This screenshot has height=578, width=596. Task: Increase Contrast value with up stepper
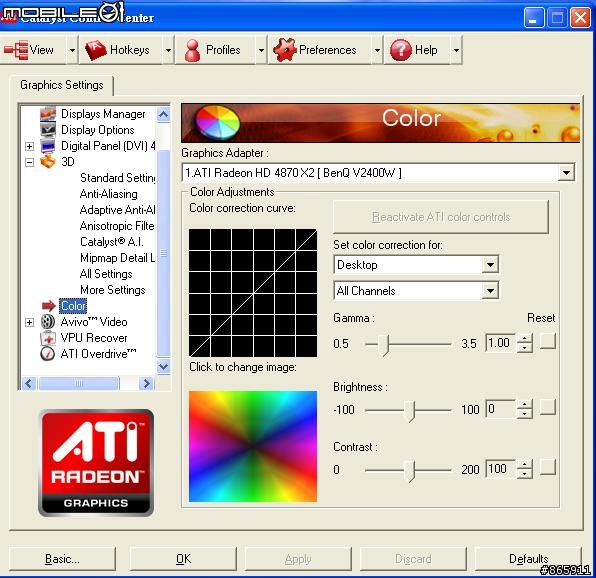point(525,464)
